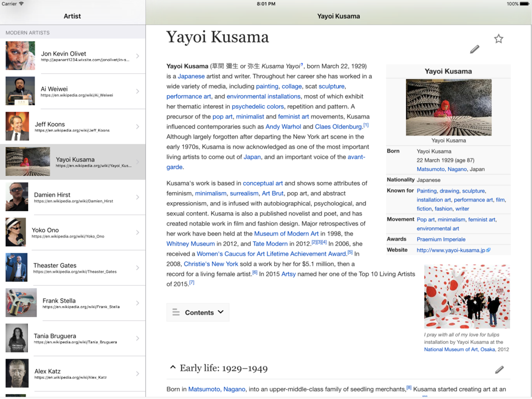The height and width of the screenshot is (399, 532).
Task: Click citation reference [1]
Action: coord(366,125)
